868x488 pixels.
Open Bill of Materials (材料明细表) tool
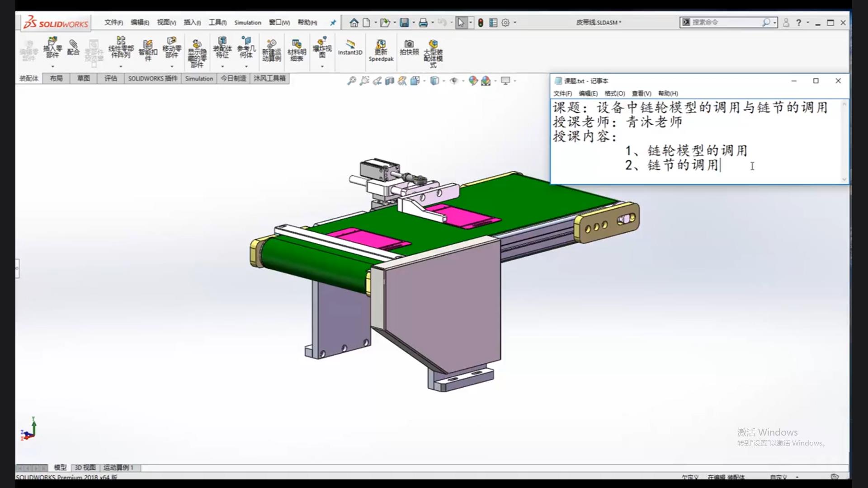tap(297, 51)
